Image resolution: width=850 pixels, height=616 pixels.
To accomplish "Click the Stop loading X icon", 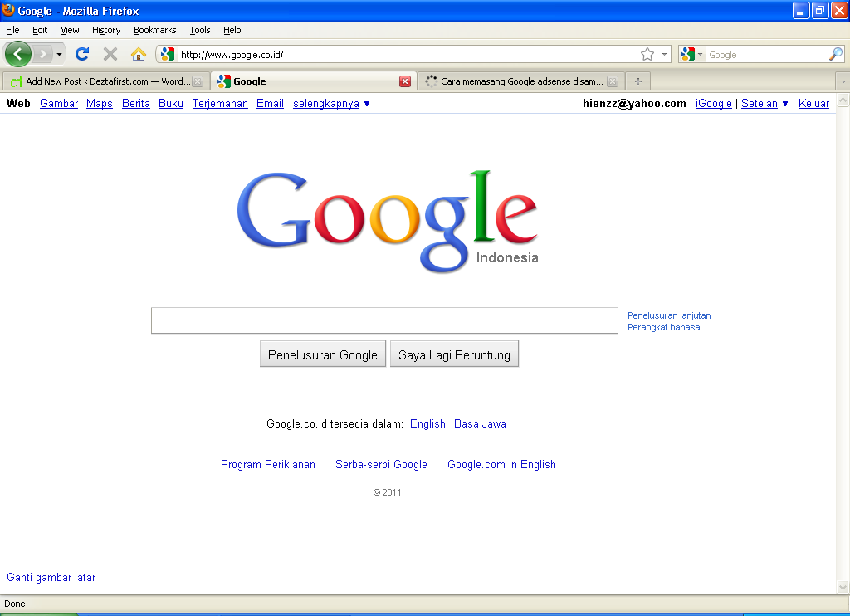I will 110,54.
